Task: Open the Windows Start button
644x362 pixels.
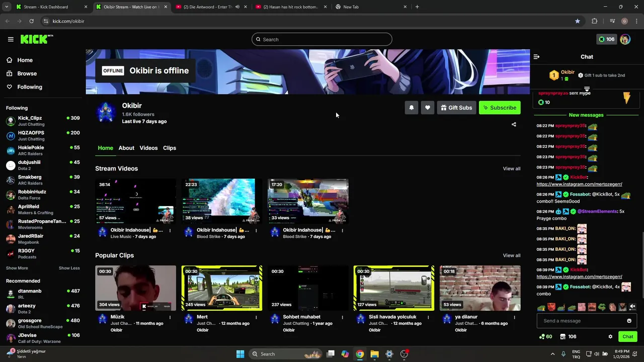Action: (240, 354)
